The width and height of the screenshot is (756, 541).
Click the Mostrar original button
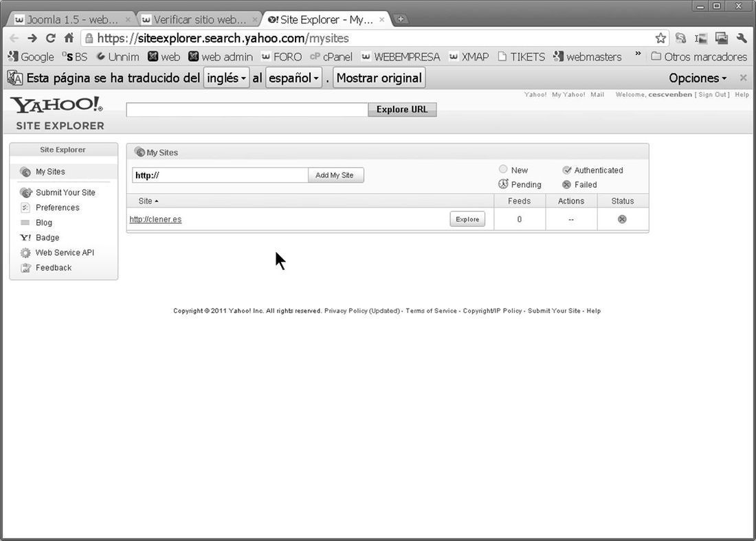point(379,78)
